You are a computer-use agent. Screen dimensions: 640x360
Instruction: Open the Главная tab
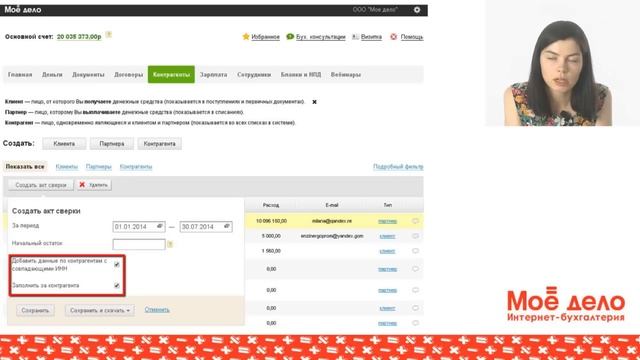pos(20,75)
